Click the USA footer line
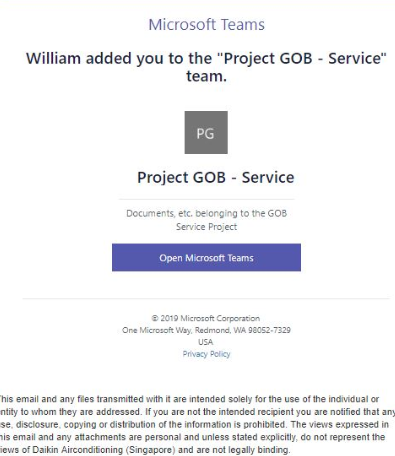Viewport: 395px width, 456px height. pos(206,342)
